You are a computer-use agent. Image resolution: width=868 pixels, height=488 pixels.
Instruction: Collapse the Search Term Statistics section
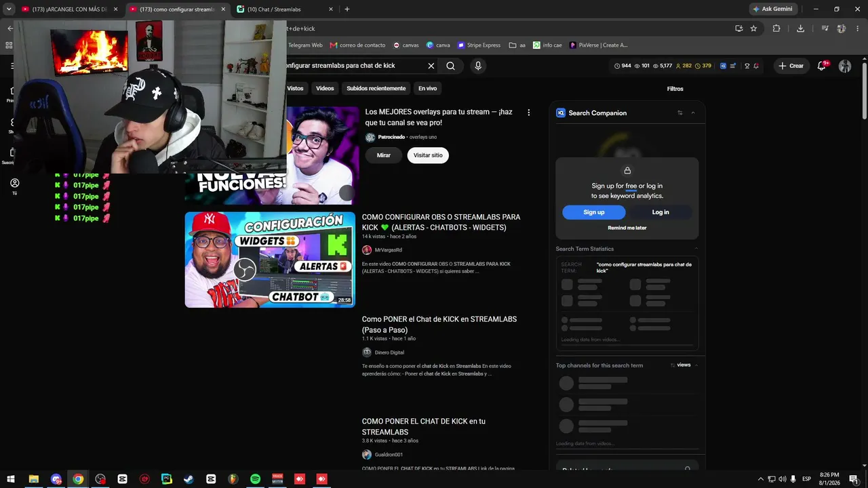[x=696, y=249]
